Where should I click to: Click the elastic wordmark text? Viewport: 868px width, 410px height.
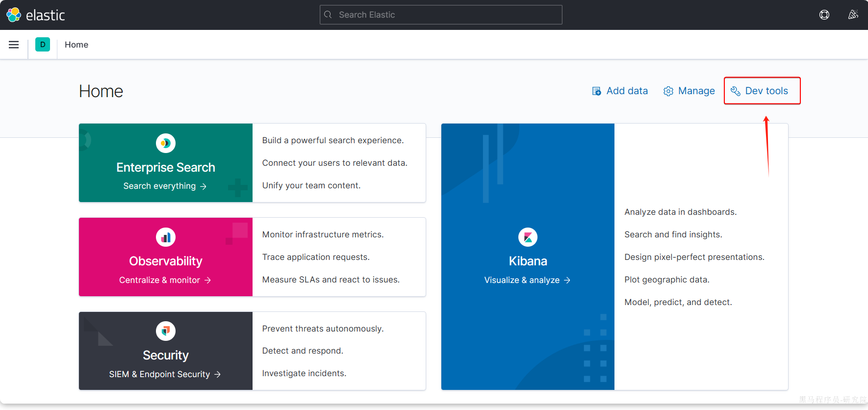[x=45, y=15]
